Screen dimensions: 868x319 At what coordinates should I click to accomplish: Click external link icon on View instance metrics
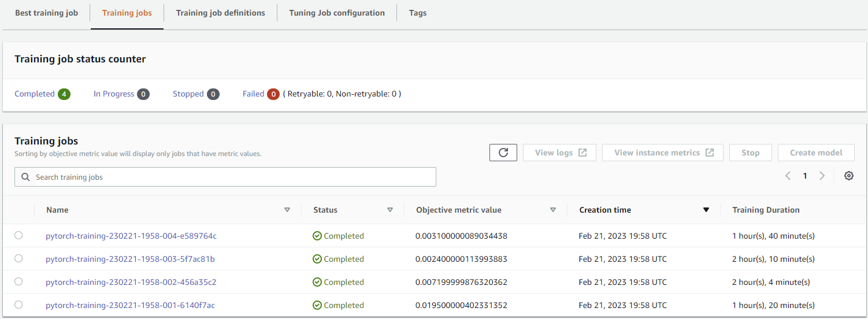[x=710, y=153]
